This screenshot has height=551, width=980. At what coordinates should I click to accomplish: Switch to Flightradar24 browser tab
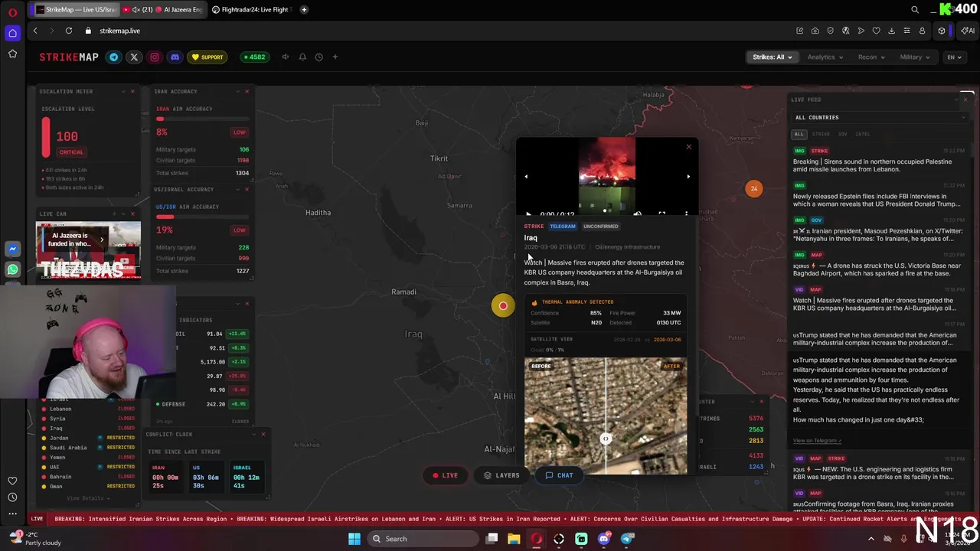coord(250,9)
